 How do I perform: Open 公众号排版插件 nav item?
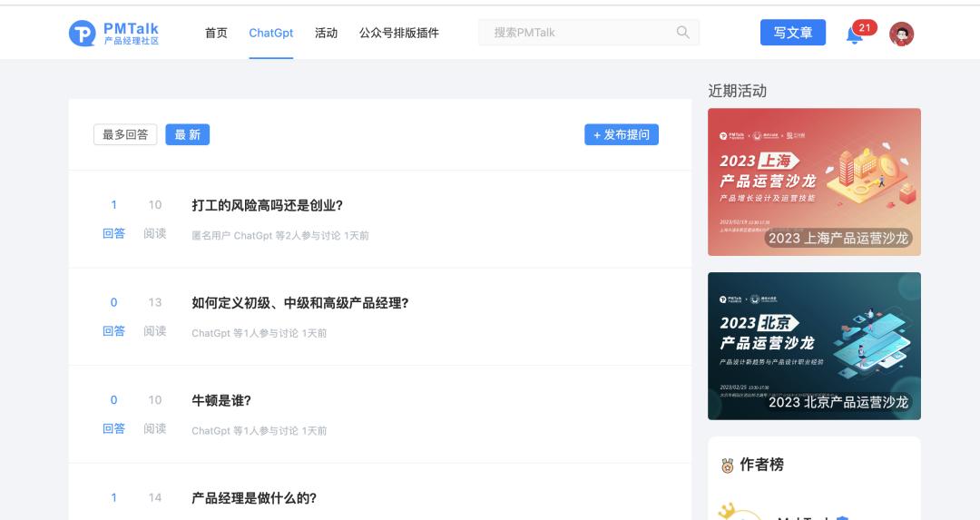pos(398,33)
